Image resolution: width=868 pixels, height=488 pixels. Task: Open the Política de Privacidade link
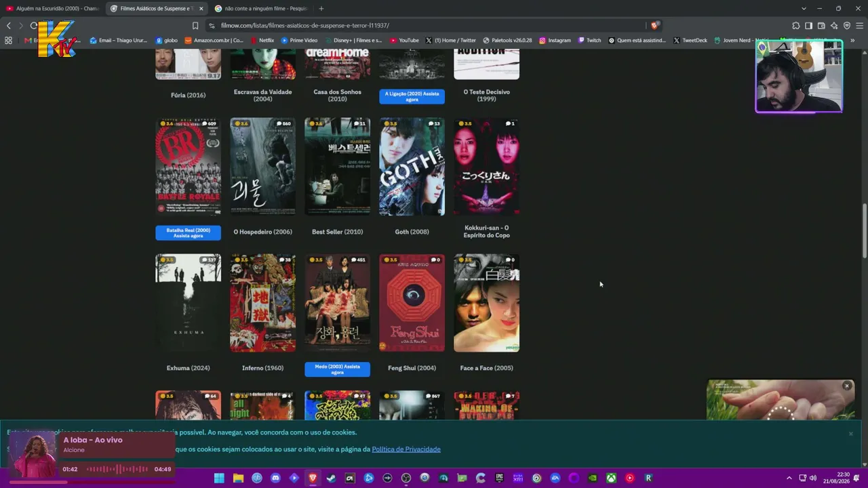coord(406,449)
